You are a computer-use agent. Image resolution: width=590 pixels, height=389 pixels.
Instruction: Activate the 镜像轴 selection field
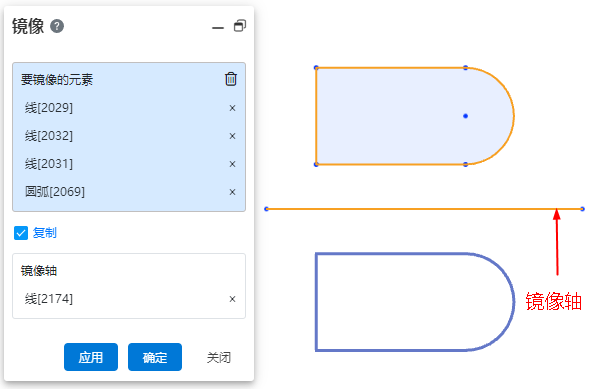[129, 286]
